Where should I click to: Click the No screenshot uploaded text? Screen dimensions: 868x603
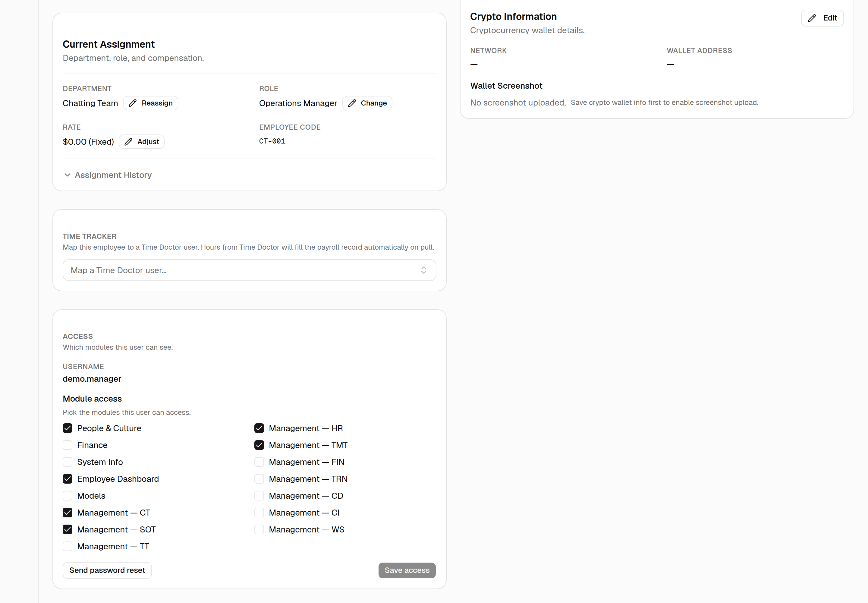pos(518,103)
